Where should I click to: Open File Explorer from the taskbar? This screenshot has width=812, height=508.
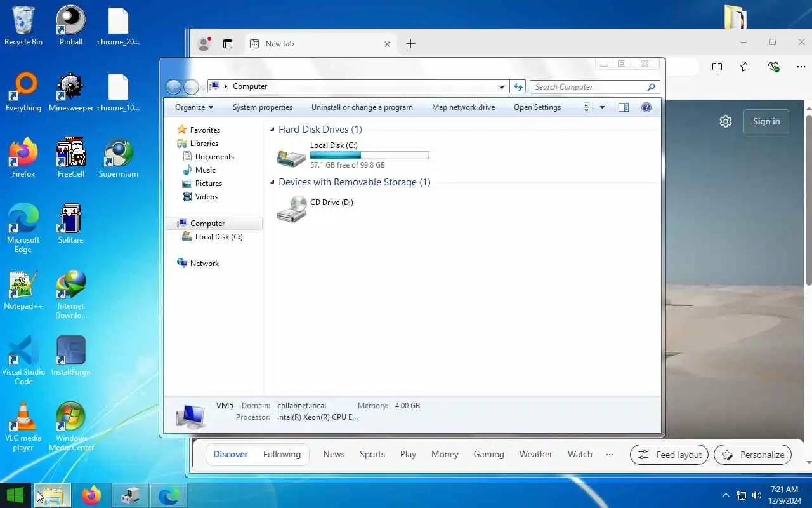coord(53,495)
